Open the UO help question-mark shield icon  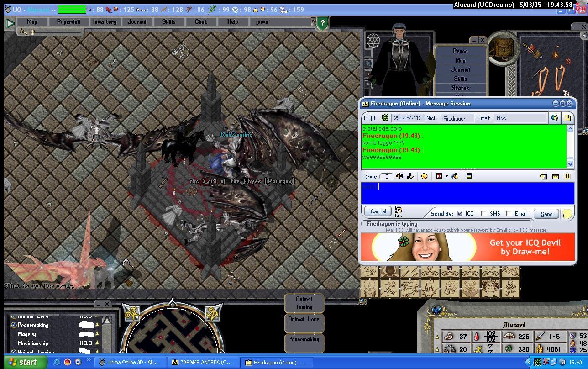(x=322, y=23)
